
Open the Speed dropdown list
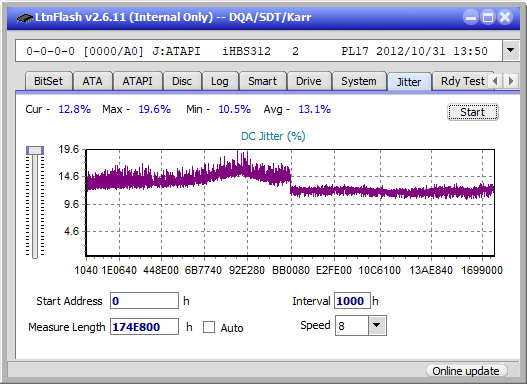(377, 325)
